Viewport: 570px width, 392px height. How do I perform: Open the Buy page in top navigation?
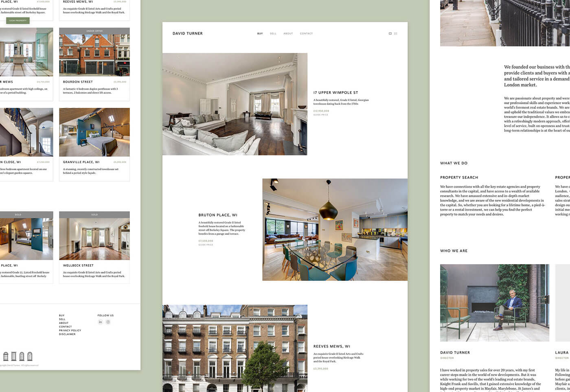(260, 33)
